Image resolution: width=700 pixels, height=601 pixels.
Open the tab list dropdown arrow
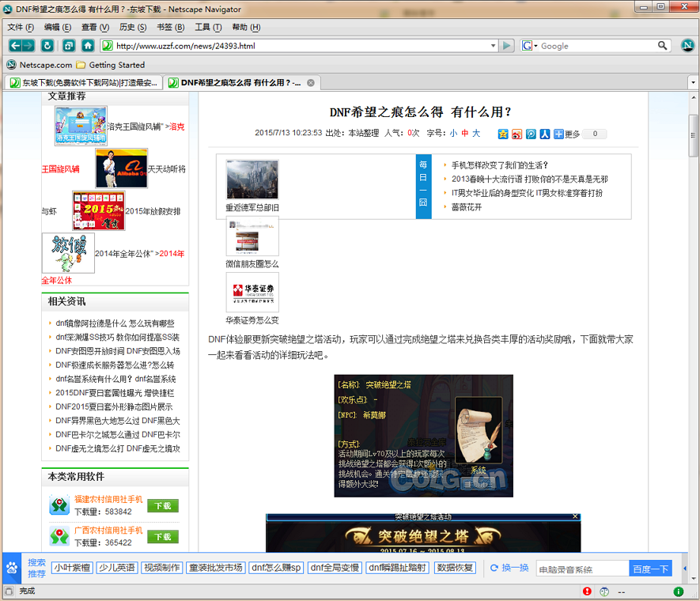[x=694, y=82]
